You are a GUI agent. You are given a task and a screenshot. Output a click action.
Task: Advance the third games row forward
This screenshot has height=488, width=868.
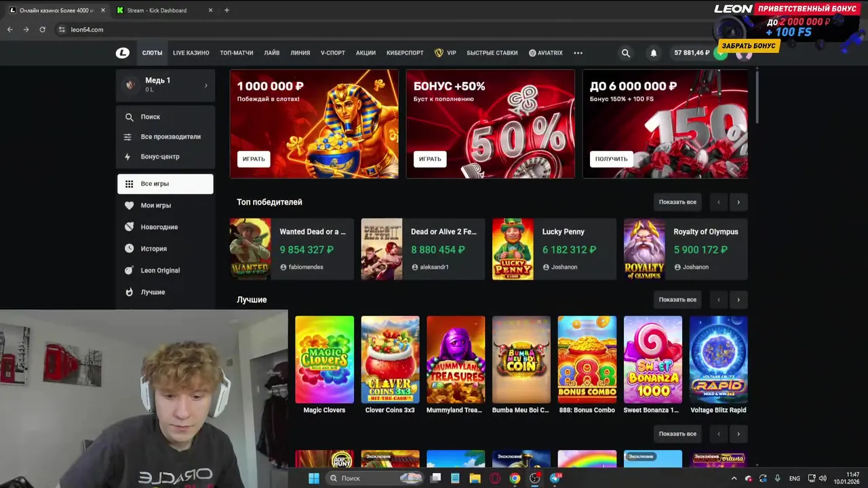point(738,434)
